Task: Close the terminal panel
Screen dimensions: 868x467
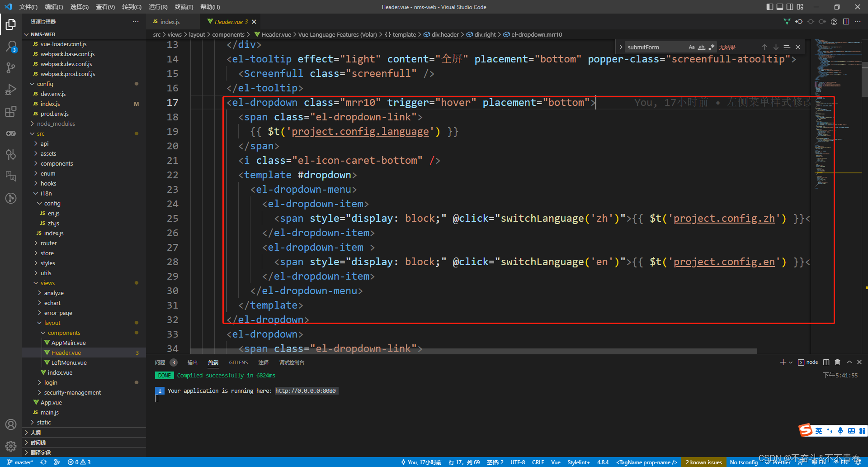Action: pos(859,362)
